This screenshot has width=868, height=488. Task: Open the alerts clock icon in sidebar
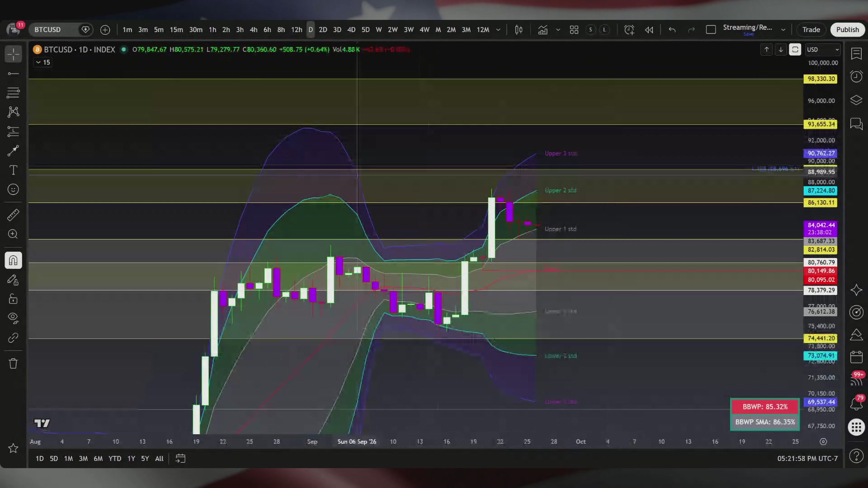(856, 76)
